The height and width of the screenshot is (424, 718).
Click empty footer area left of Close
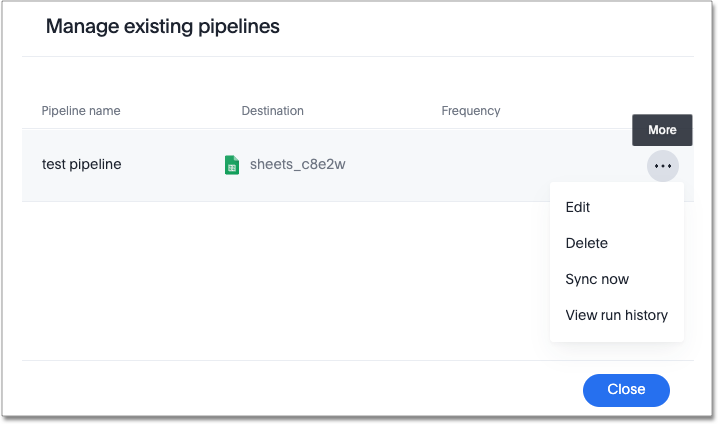tap(300, 389)
